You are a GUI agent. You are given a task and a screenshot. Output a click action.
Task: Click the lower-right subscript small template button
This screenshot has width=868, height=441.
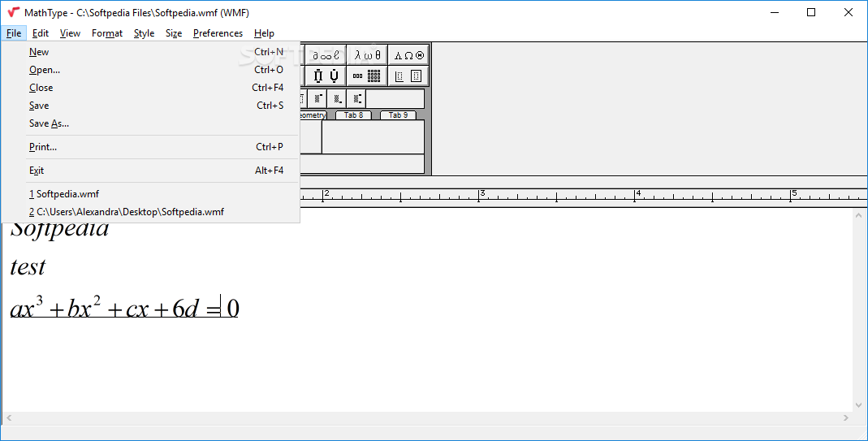point(337,98)
